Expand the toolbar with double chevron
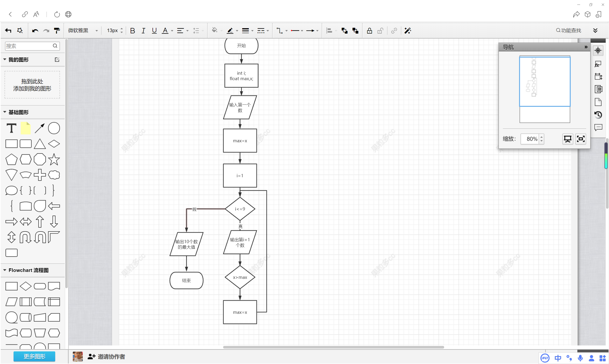The height and width of the screenshot is (364, 609). click(595, 30)
